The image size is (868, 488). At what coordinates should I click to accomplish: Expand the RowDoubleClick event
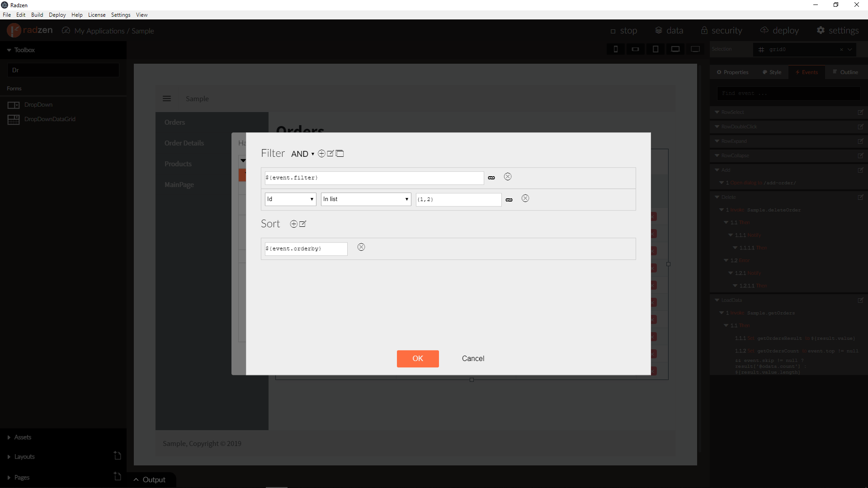[717, 127]
